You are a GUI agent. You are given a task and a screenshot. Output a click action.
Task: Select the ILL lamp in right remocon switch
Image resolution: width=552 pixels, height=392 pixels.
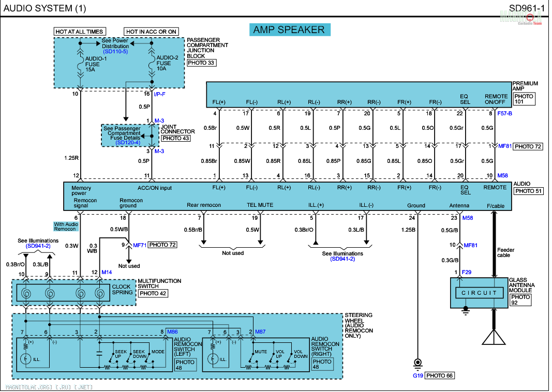(x=211, y=358)
